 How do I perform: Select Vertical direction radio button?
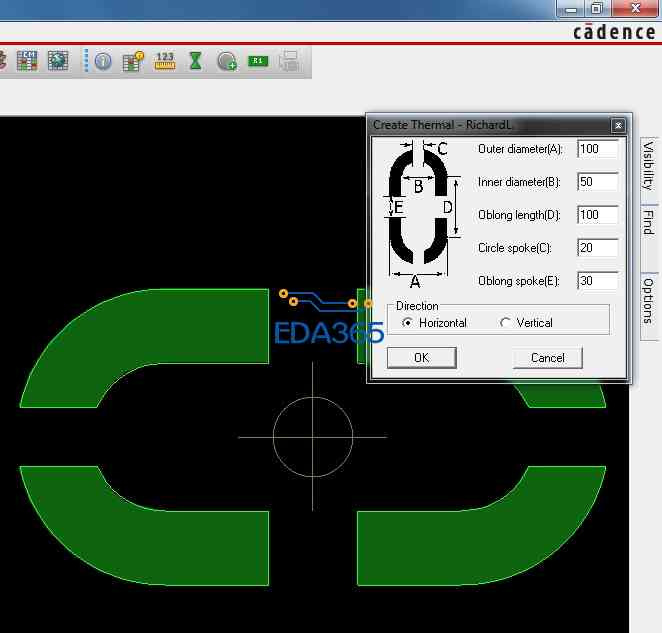(505, 323)
